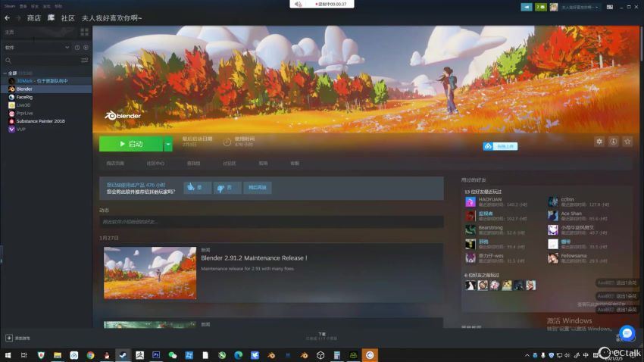
Task: Open the library filter options icon
Action: 84,61
